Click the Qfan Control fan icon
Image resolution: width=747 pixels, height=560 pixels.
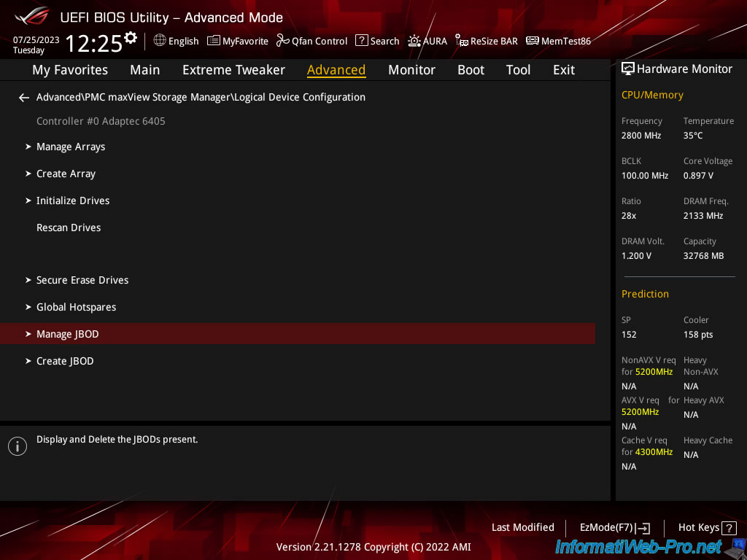point(283,41)
